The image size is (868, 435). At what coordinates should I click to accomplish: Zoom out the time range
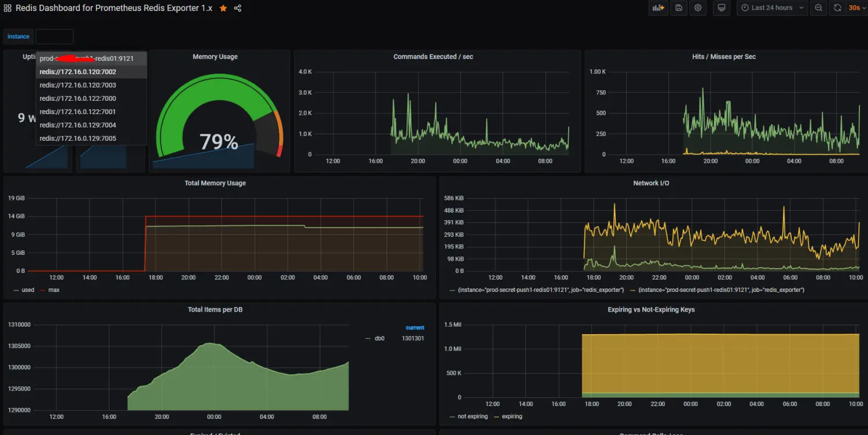click(x=818, y=8)
